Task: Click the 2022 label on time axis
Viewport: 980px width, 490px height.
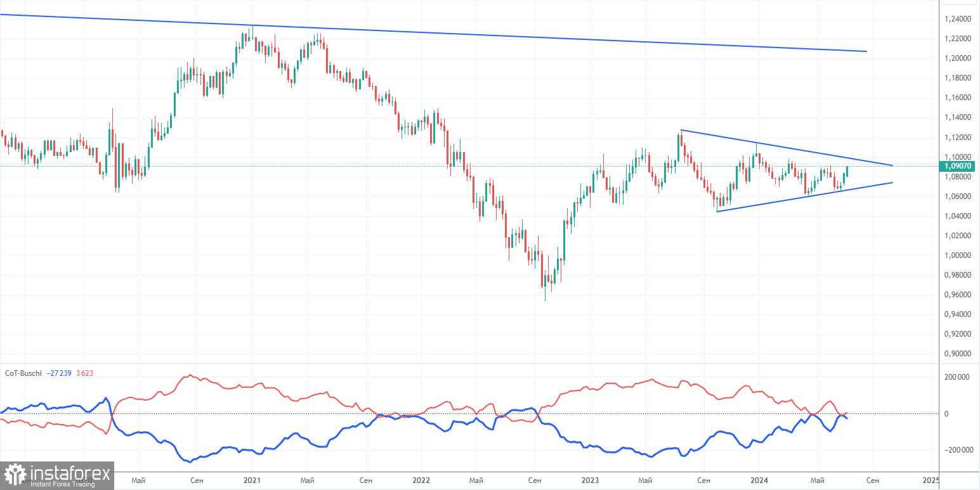Action: (x=421, y=480)
